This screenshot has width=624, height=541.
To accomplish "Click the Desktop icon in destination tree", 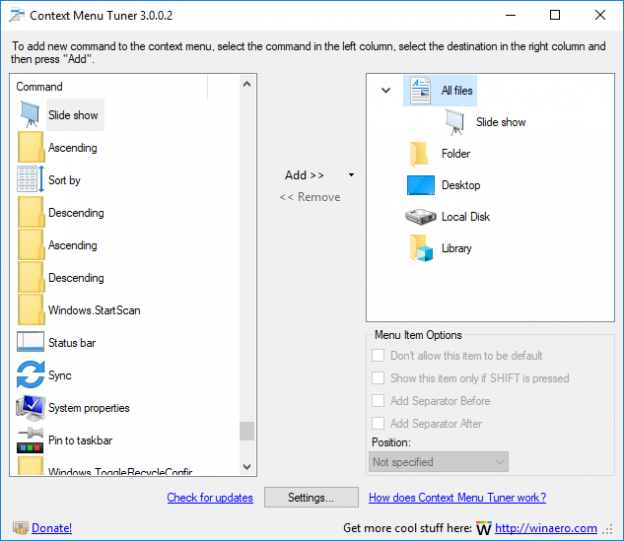I will (x=420, y=185).
